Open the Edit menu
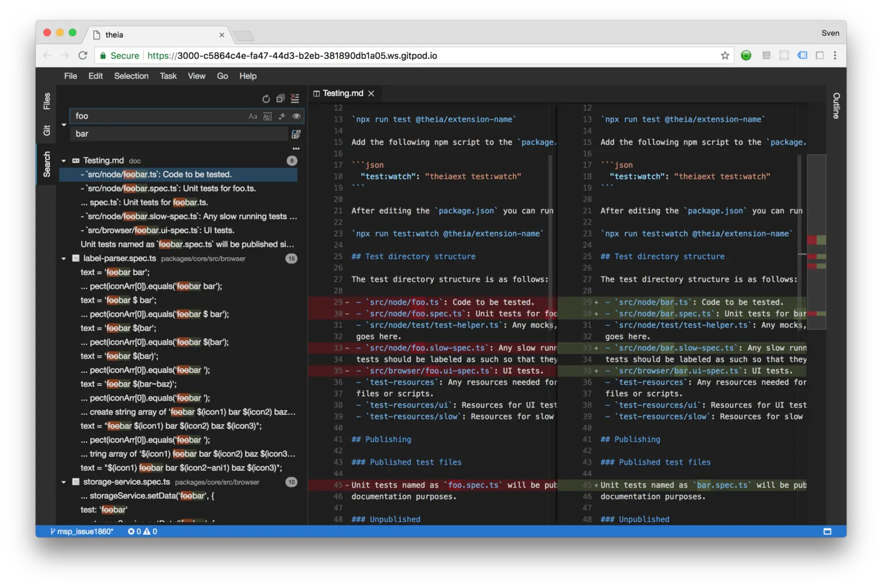This screenshot has height=588, width=882. point(95,76)
